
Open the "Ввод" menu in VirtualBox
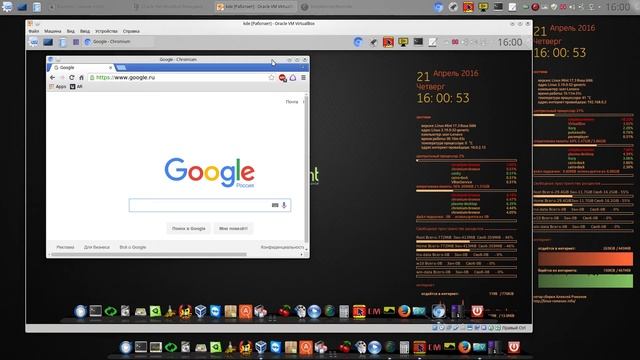pyautogui.click(x=85, y=31)
